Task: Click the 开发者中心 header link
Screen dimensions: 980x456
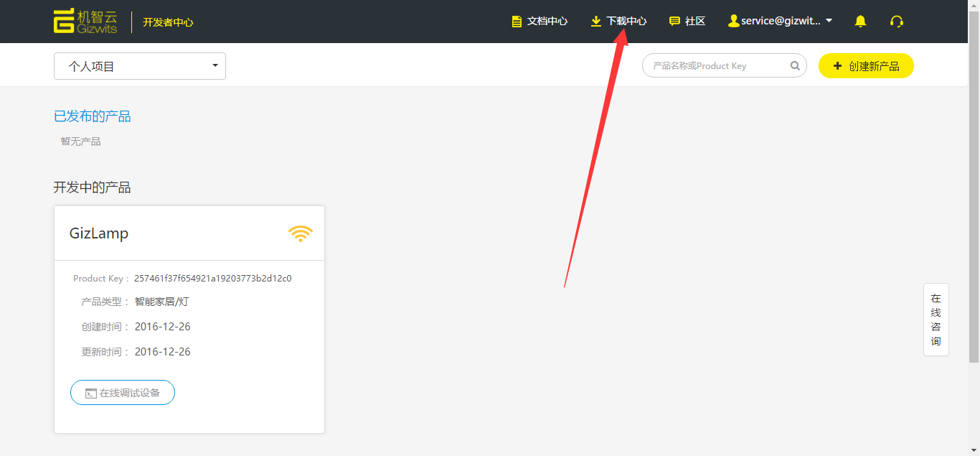Action: point(168,22)
